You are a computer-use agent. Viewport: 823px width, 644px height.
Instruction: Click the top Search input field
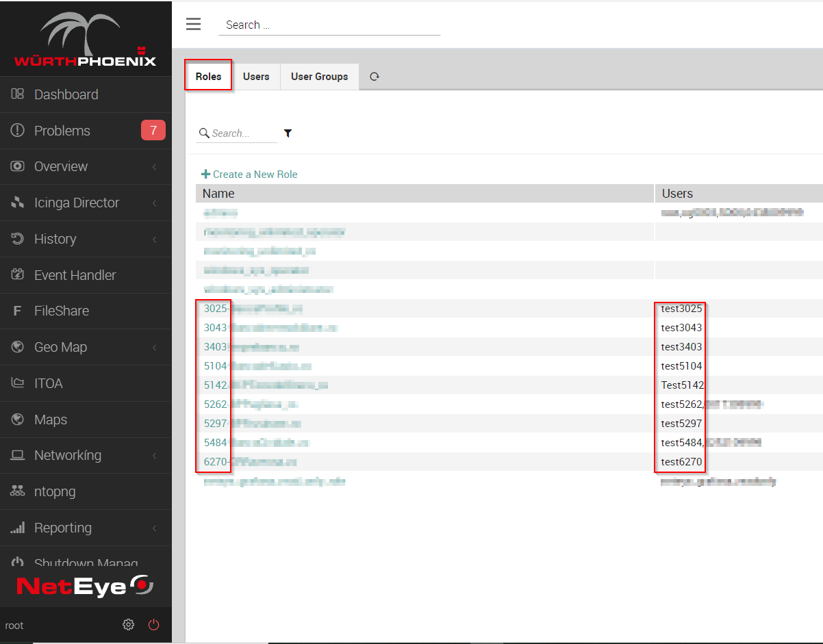click(329, 24)
